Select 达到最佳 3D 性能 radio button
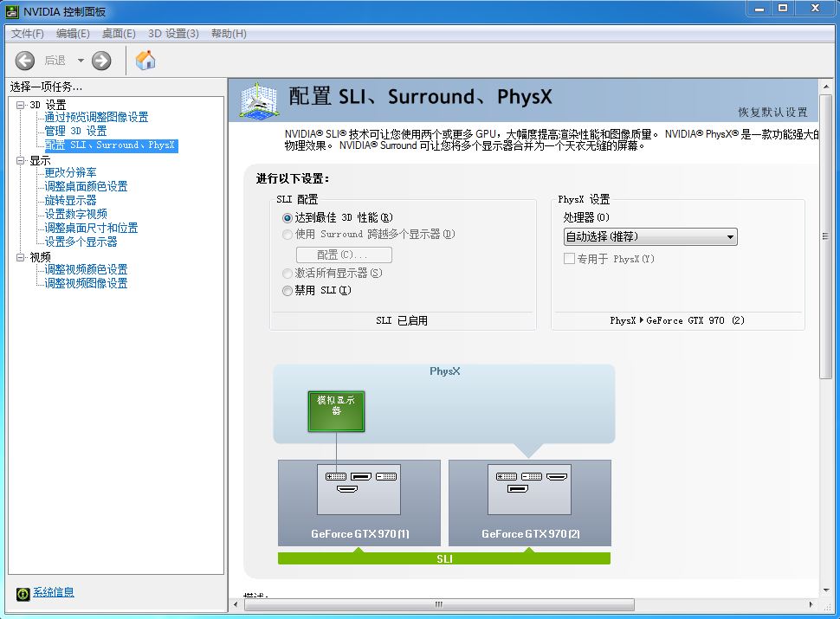The image size is (840, 619). click(x=288, y=218)
